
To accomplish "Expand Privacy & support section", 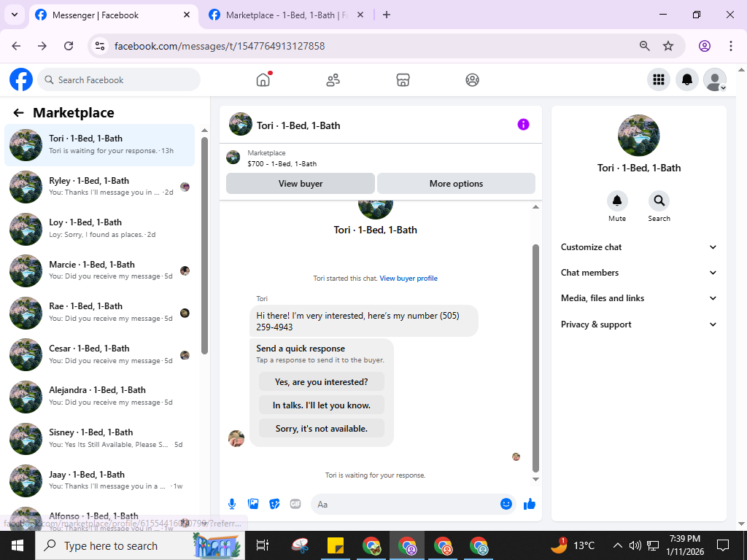I will point(638,324).
